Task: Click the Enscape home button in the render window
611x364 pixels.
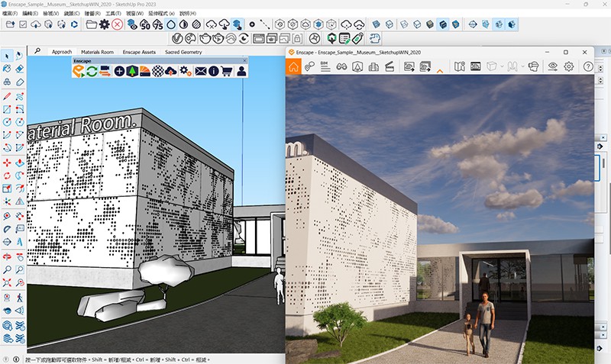Action: [294, 66]
